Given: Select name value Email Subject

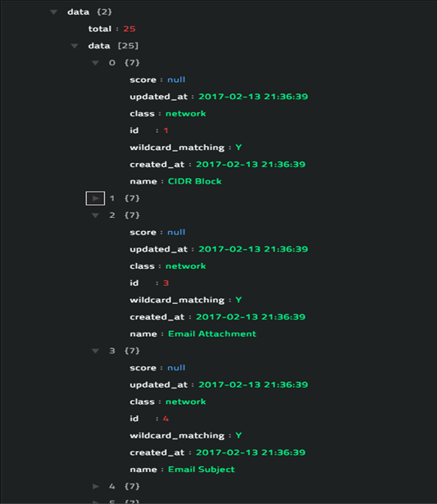Looking at the screenshot, I should pos(202,470).
